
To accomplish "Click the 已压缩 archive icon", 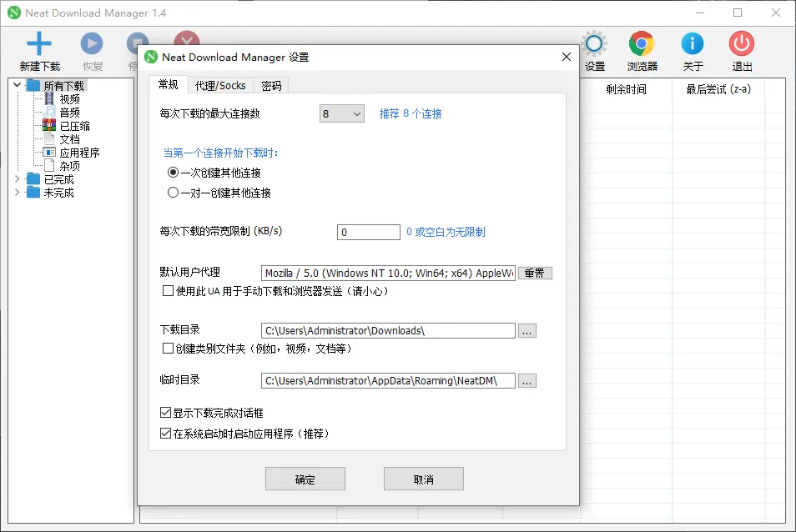I will pos(49,125).
